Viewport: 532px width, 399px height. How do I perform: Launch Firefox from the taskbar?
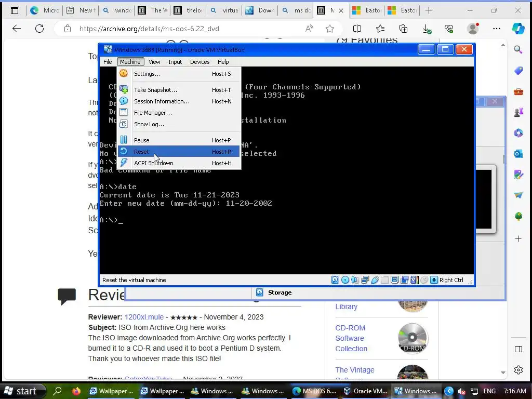coord(76,391)
